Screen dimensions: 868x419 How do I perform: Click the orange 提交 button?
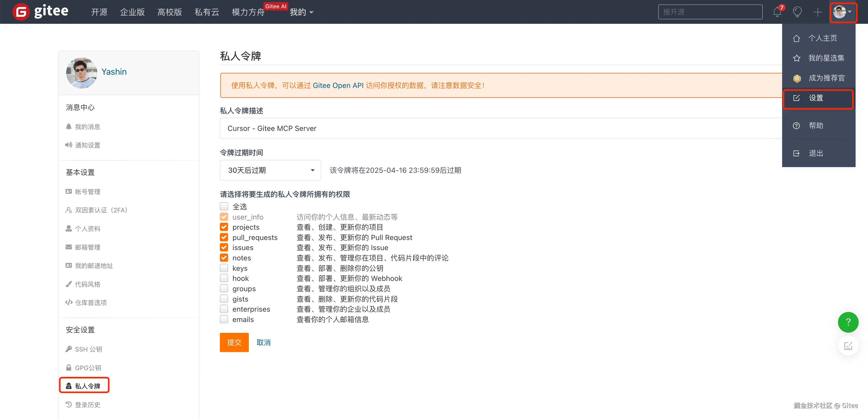(234, 342)
